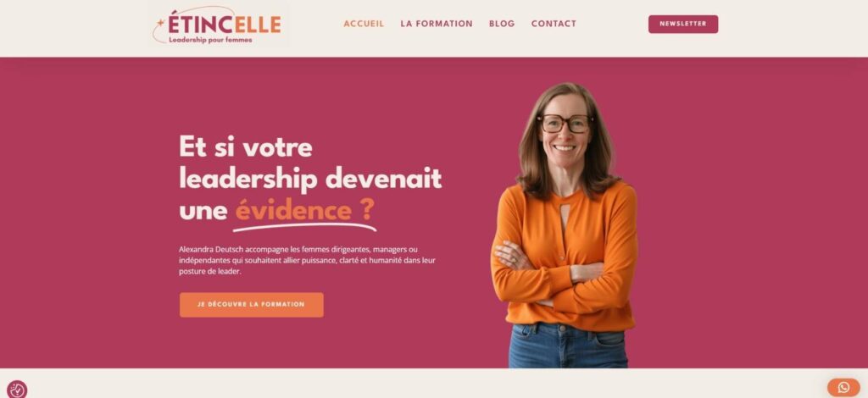Click the Leadership pour femmes tagline
Image resolution: width=868 pixels, height=398 pixels.
(210, 40)
